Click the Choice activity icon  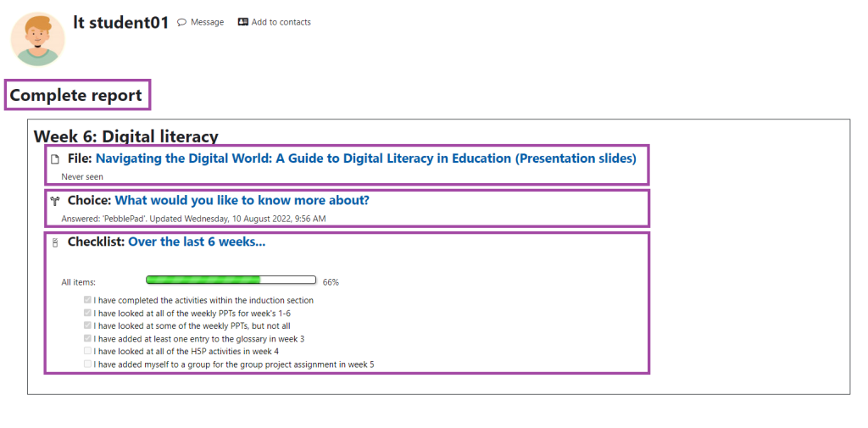54,201
